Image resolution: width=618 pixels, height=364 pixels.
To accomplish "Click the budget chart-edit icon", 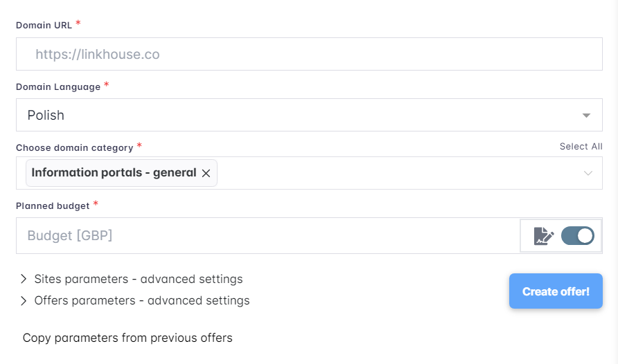I will tap(544, 236).
